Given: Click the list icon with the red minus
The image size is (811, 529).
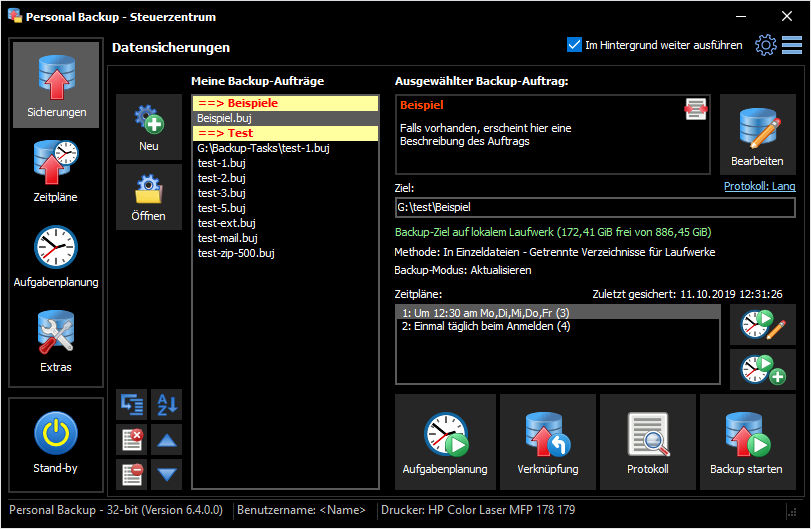Looking at the screenshot, I should pyautogui.click(x=132, y=474).
